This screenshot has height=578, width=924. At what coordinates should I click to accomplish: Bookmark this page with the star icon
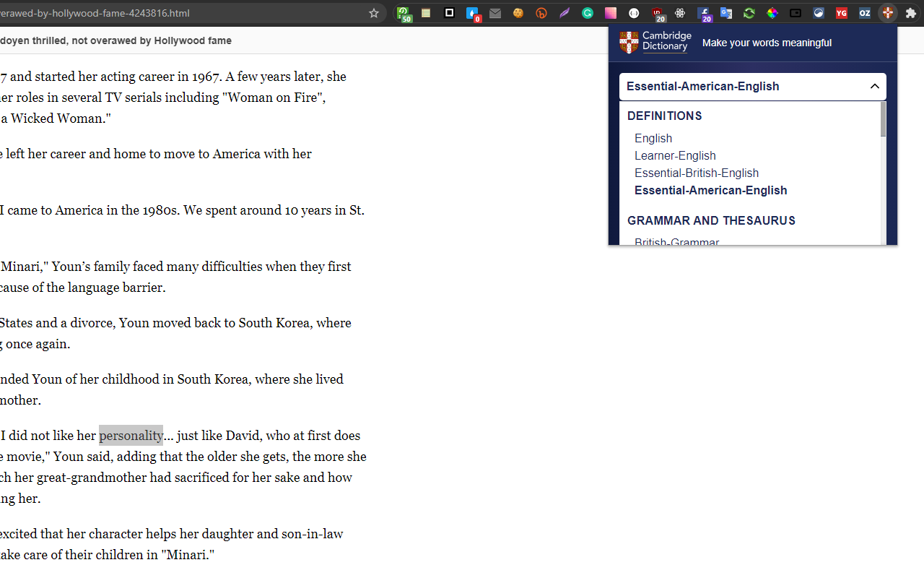[373, 13]
